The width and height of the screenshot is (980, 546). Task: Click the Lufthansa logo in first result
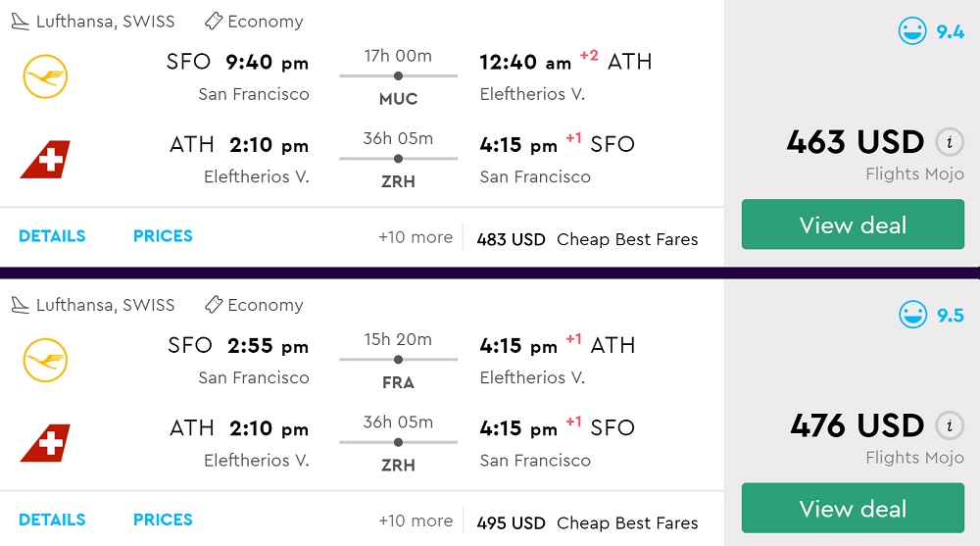(x=44, y=76)
